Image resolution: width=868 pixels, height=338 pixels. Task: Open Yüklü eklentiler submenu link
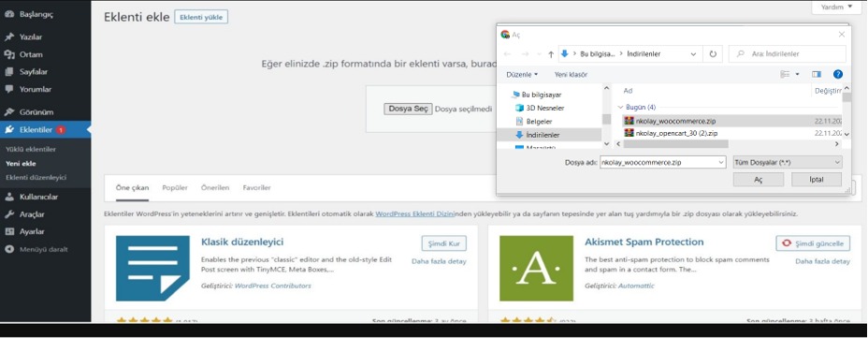(31, 149)
